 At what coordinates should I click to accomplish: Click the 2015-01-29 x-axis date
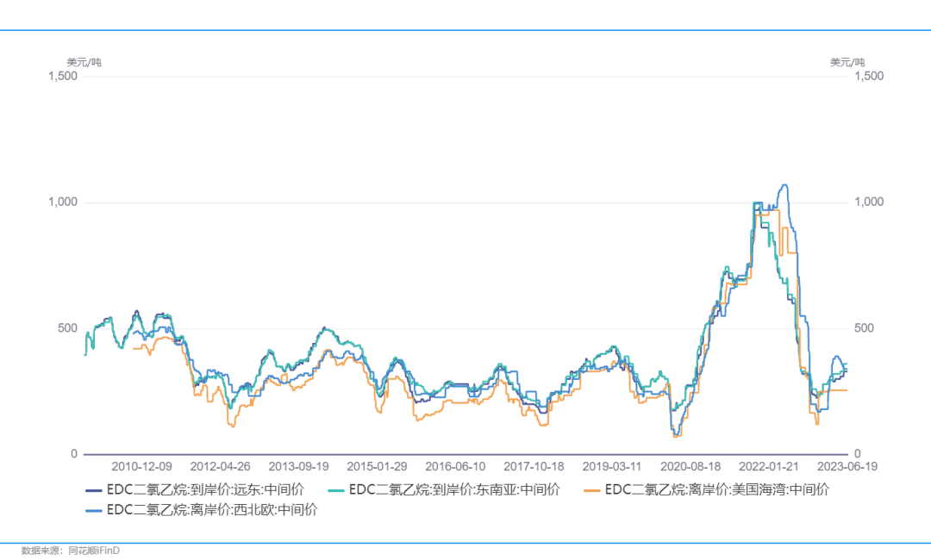pos(377,466)
